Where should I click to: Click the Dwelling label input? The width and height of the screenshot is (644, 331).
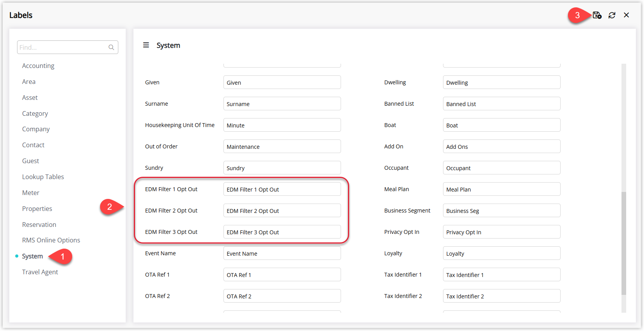(x=502, y=82)
